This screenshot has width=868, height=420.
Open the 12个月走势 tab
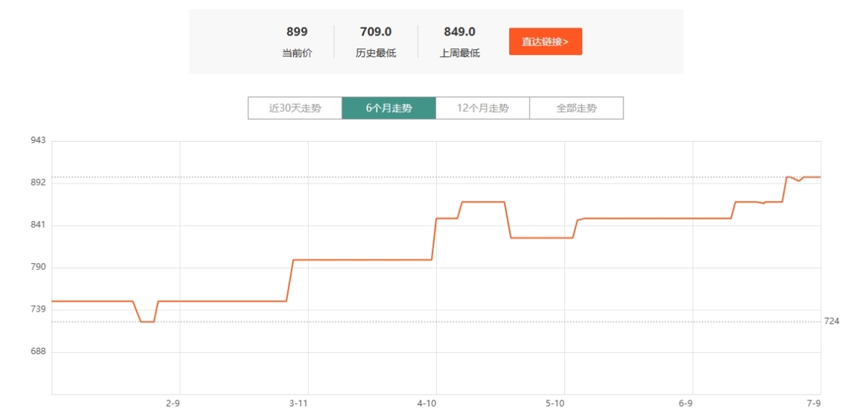coord(483,108)
